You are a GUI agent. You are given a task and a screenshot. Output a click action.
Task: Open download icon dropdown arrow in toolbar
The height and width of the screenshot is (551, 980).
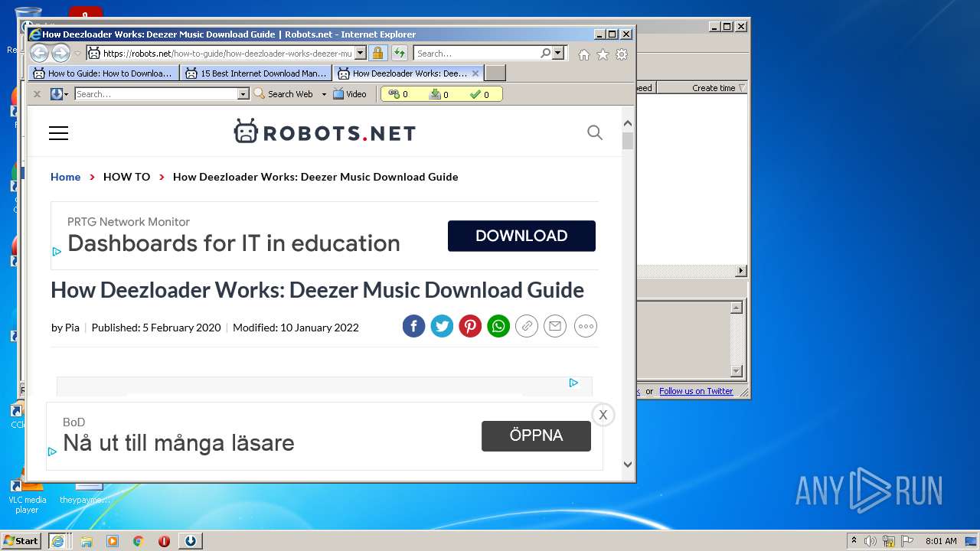pos(67,94)
